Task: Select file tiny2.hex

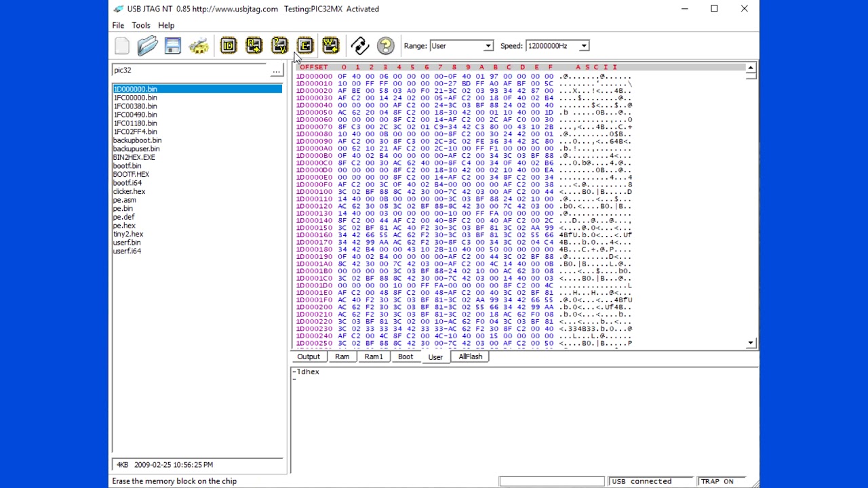Action: pos(127,234)
